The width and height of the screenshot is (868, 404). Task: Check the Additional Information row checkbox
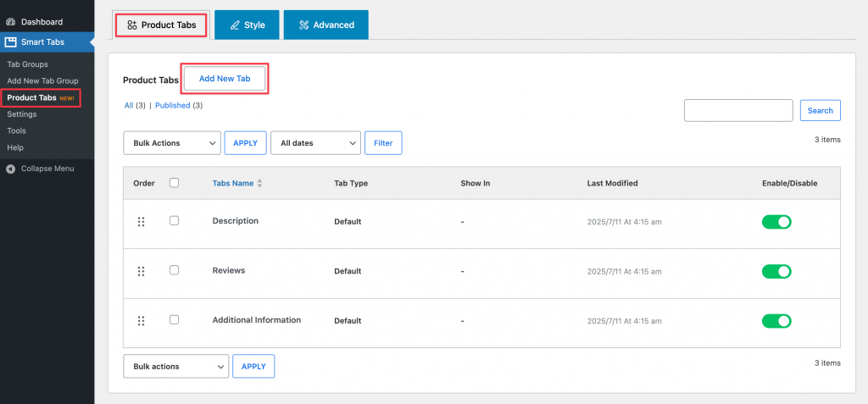click(174, 319)
